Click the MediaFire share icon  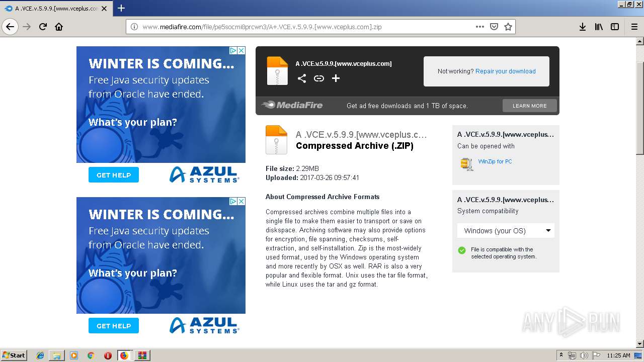pyautogui.click(x=302, y=78)
